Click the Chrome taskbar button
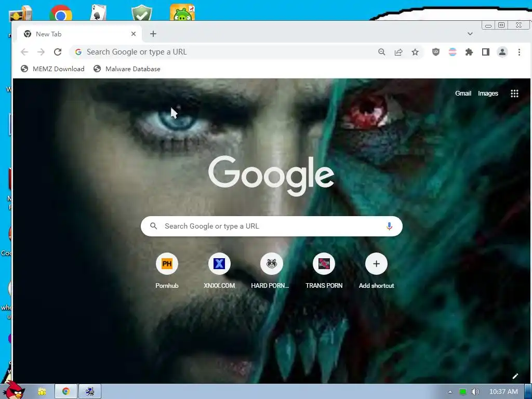This screenshot has width=532, height=399. [x=66, y=392]
